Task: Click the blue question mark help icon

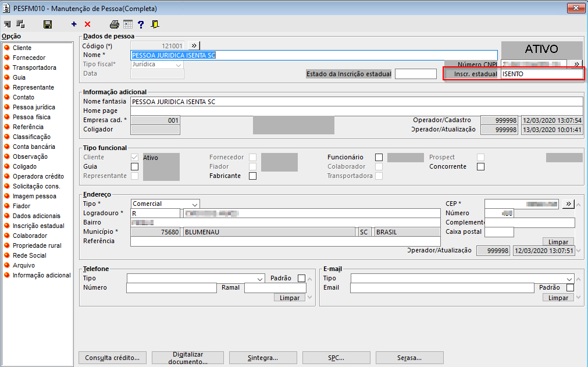Action: point(141,24)
